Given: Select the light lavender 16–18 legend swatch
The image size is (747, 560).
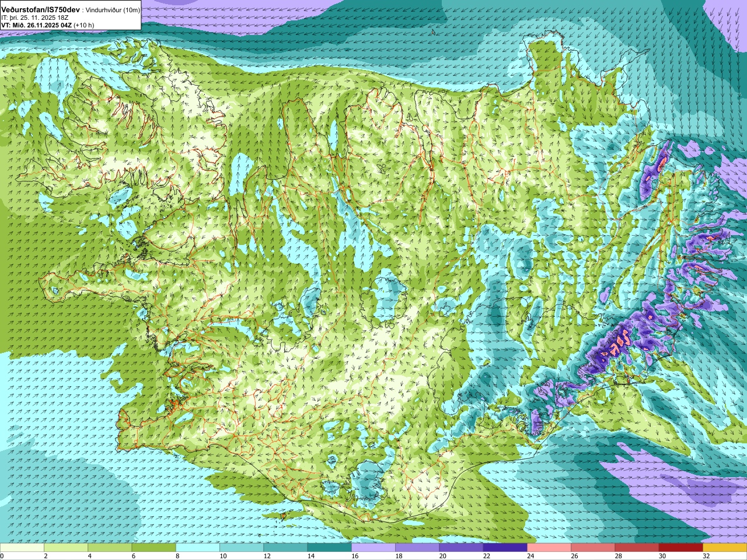Looking at the screenshot, I should [373, 548].
